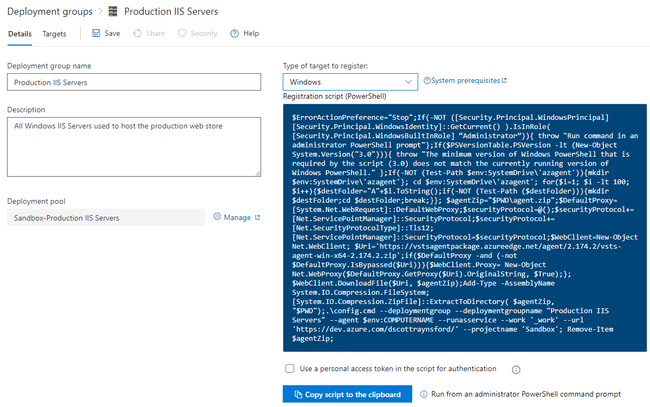This screenshot has height=407, width=650.
Task: Switch to the Targets tab
Action: [54, 34]
